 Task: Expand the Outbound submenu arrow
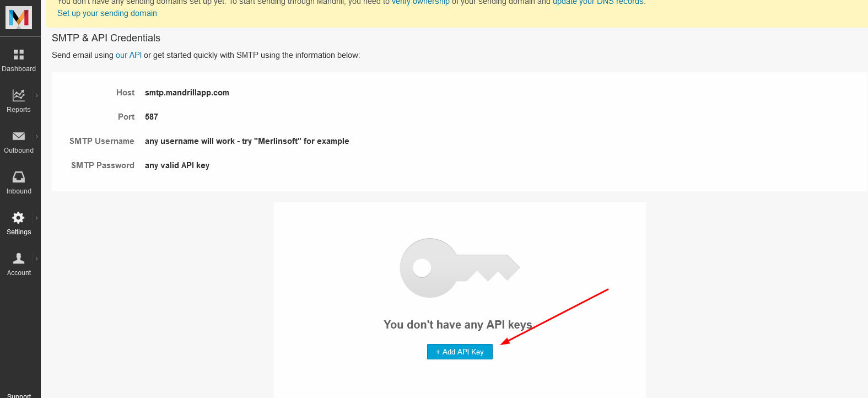coord(37,136)
